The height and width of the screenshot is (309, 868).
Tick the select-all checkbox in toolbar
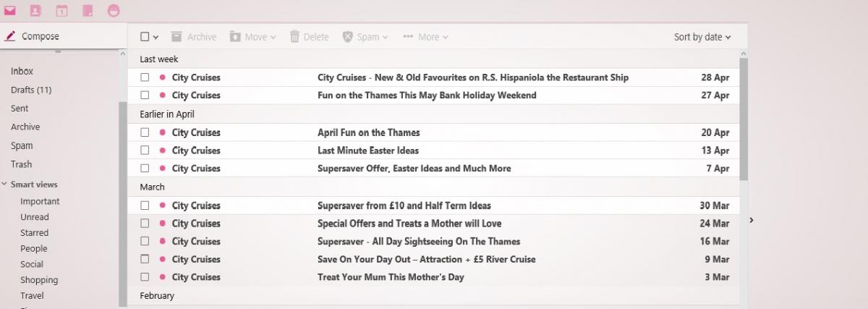tap(145, 37)
